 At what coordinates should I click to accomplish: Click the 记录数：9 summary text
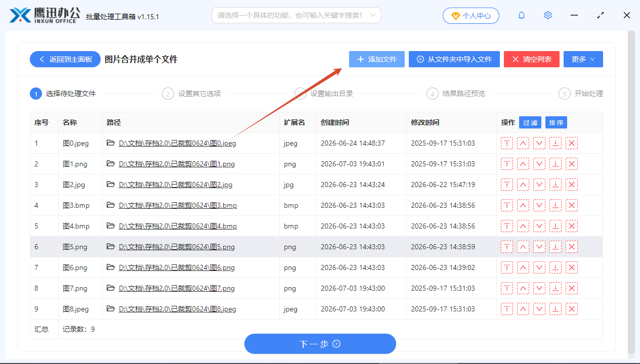point(78,329)
